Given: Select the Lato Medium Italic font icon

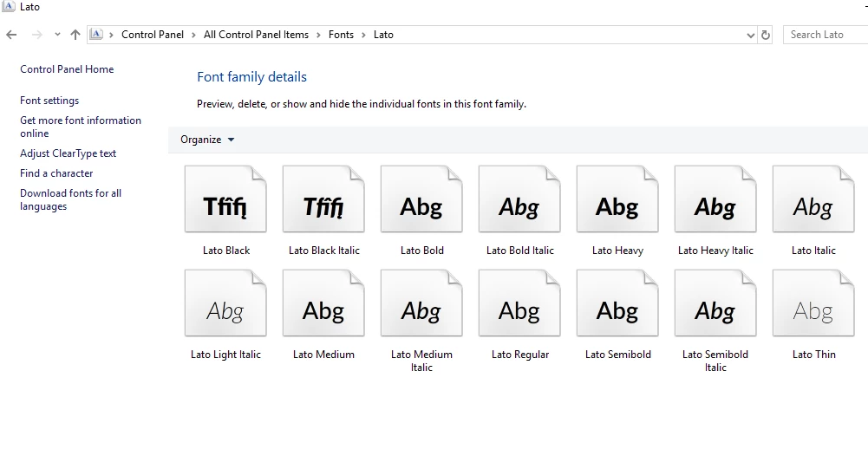Looking at the screenshot, I should pos(421,303).
